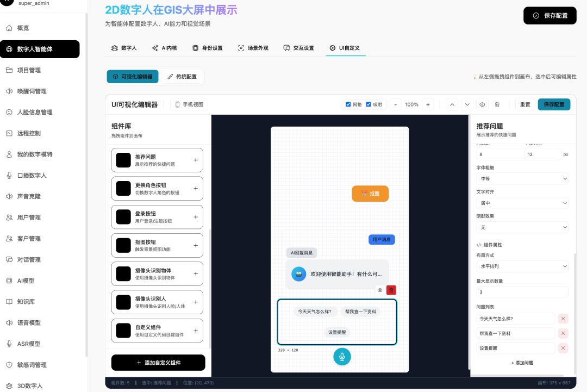Click the toolbar trash delete icon

[x=497, y=104]
